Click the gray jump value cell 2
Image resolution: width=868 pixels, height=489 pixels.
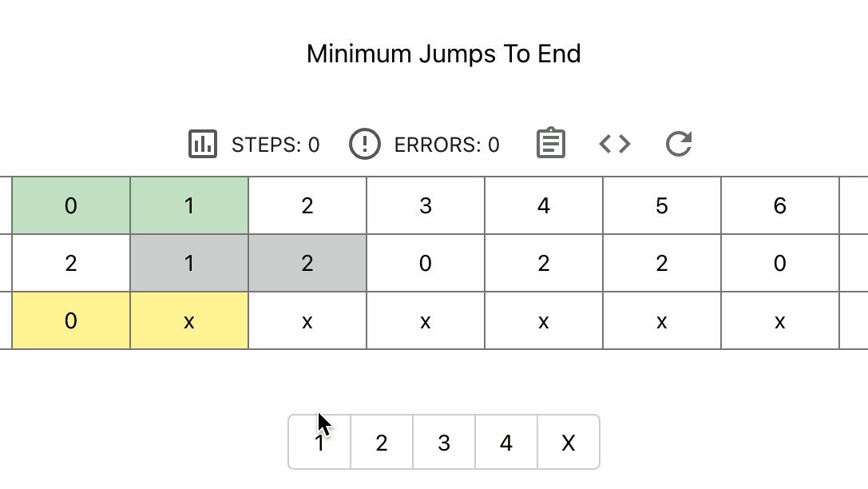coord(307,264)
